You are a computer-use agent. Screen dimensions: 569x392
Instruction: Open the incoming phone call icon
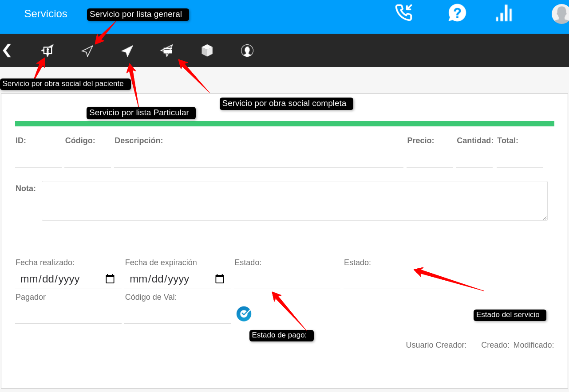click(x=403, y=13)
